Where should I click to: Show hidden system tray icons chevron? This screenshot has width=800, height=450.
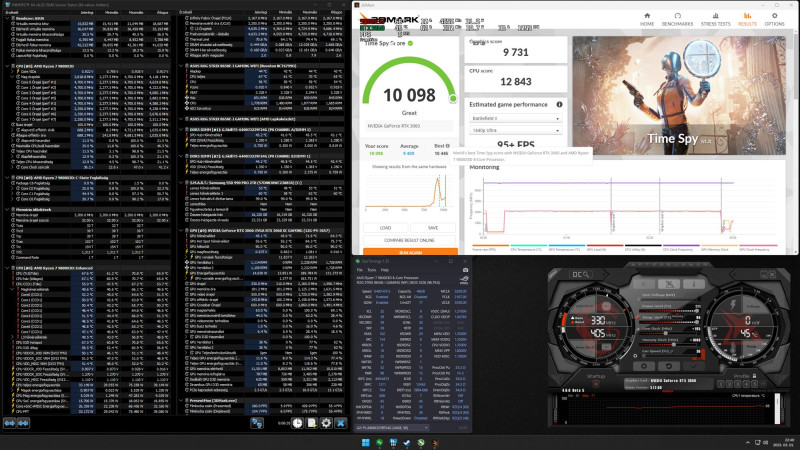pos(748,442)
